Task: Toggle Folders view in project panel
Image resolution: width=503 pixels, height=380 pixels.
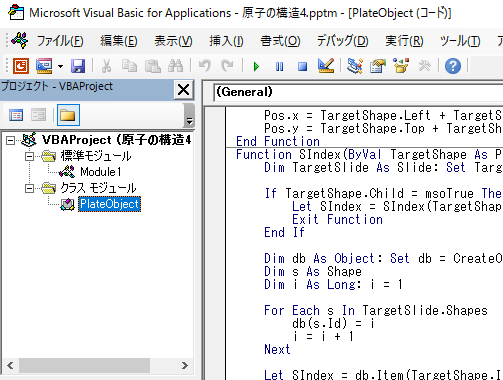Action: point(68,115)
